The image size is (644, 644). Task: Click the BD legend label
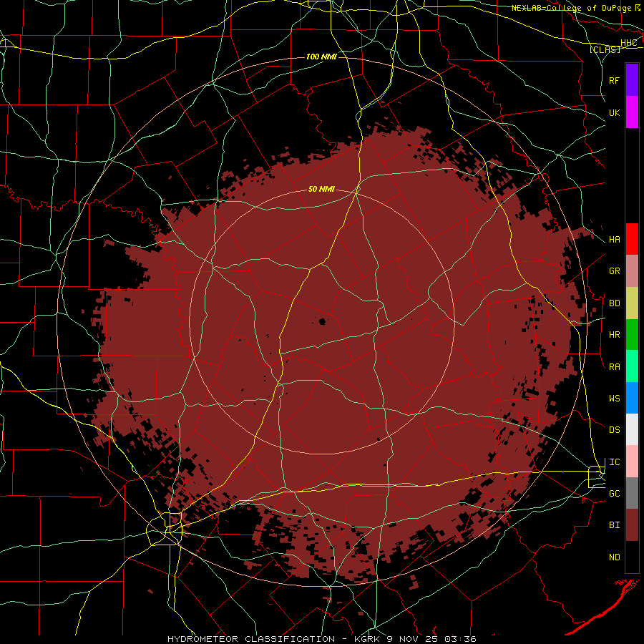615,303
